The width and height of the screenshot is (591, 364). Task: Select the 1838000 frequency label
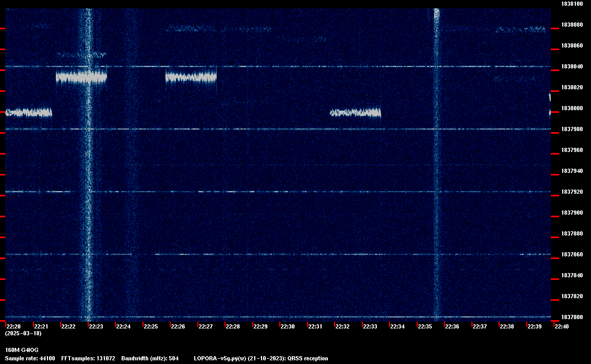click(572, 108)
